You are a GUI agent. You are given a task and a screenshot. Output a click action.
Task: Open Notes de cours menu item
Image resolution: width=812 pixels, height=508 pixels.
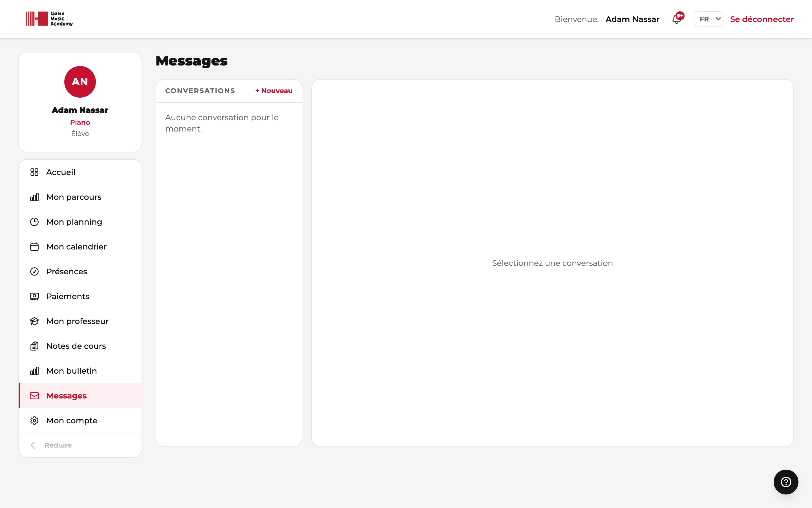coord(80,346)
